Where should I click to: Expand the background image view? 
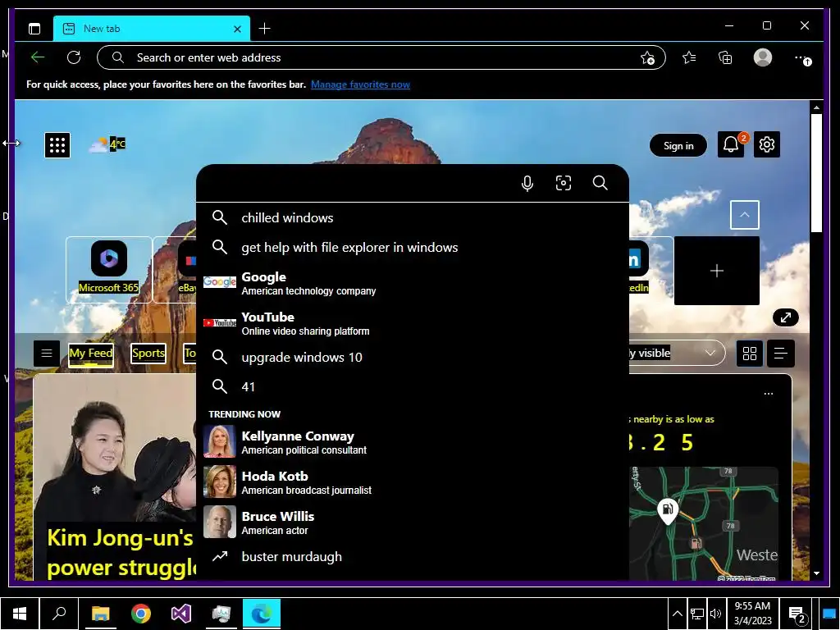tap(785, 317)
